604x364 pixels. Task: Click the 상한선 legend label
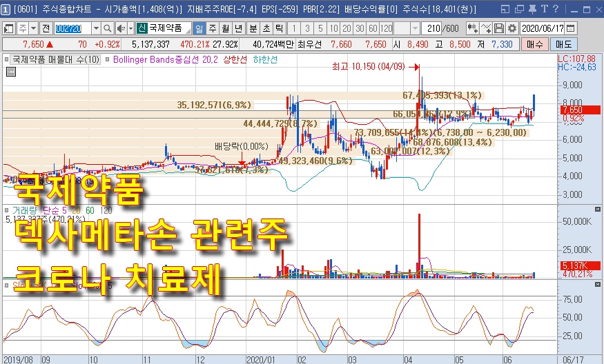click(x=235, y=60)
